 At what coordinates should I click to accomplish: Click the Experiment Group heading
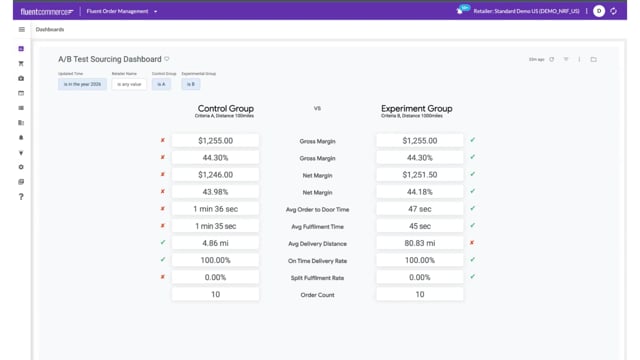[x=417, y=109]
